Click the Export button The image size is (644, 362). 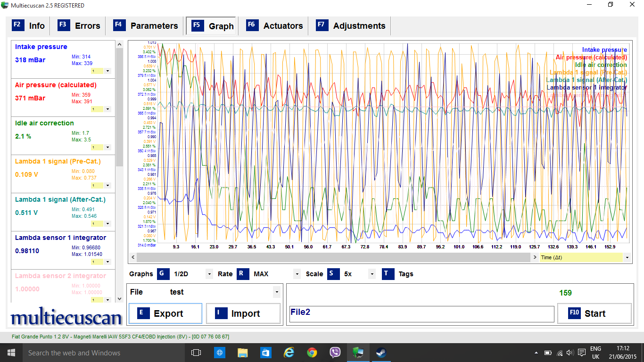(x=165, y=313)
